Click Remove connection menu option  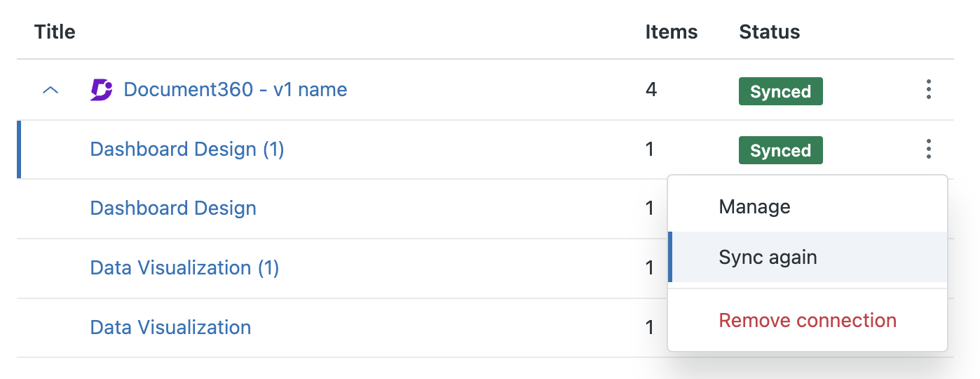click(808, 321)
